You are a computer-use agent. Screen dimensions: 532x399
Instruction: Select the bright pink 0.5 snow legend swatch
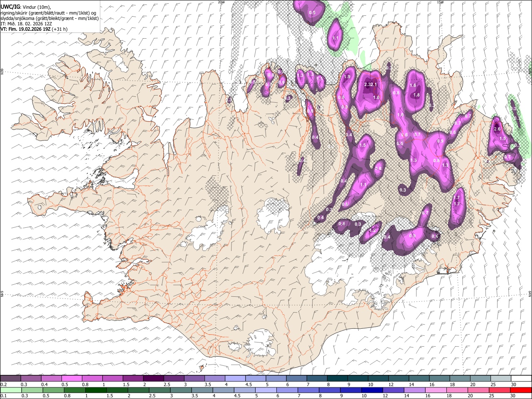click(x=71, y=379)
